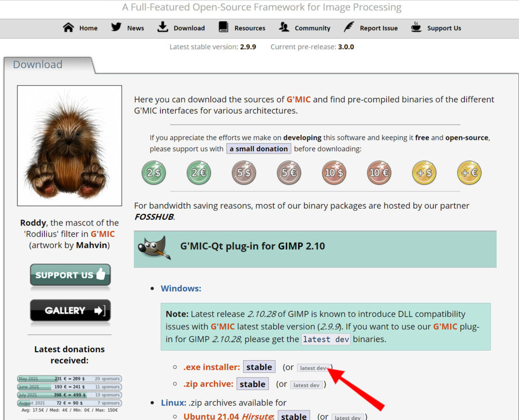Click the Community people icon
Viewport: 519px width, 420px height.
[284, 27]
